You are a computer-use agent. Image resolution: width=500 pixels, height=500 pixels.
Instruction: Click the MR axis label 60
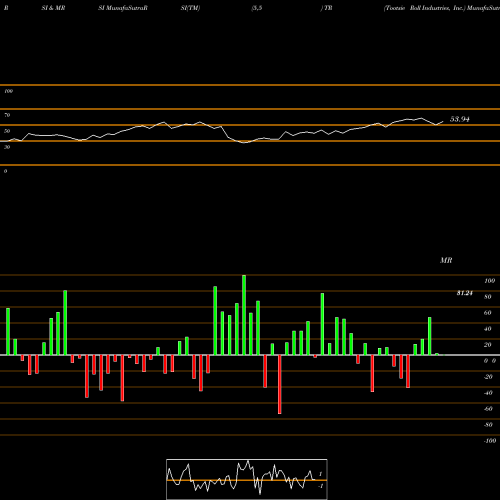tap(487, 313)
